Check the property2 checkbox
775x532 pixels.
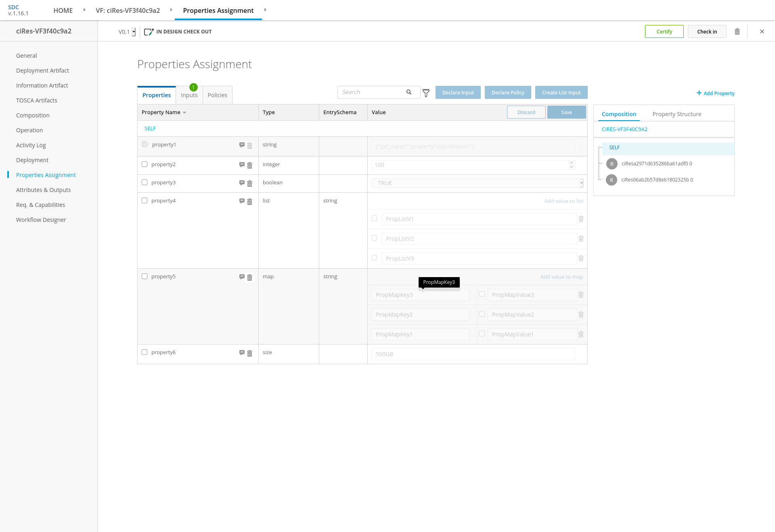[145, 164]
